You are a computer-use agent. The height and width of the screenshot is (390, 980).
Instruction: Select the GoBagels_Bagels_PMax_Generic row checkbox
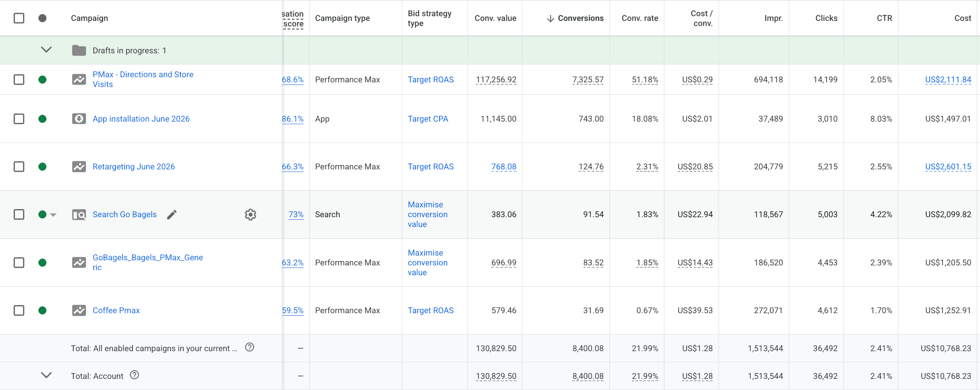click(x=19, y=262)
